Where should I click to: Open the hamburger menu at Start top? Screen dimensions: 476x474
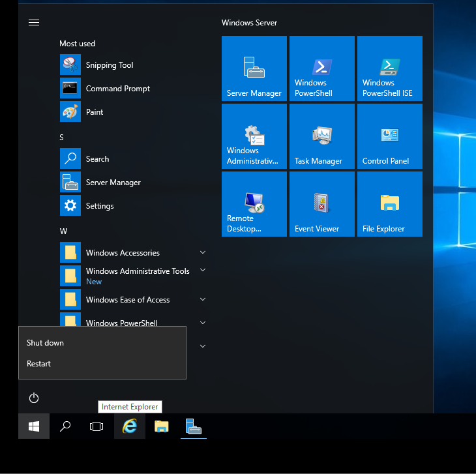[34, 22]
